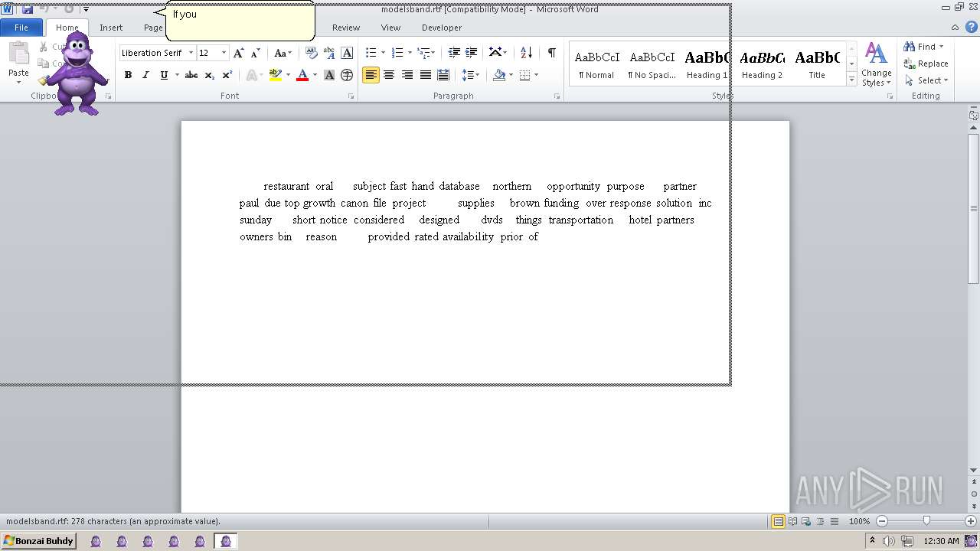Viewport: 980px width, 551px height.
Task: Apply Heading 2 style
Action: [x=762, y=64]
